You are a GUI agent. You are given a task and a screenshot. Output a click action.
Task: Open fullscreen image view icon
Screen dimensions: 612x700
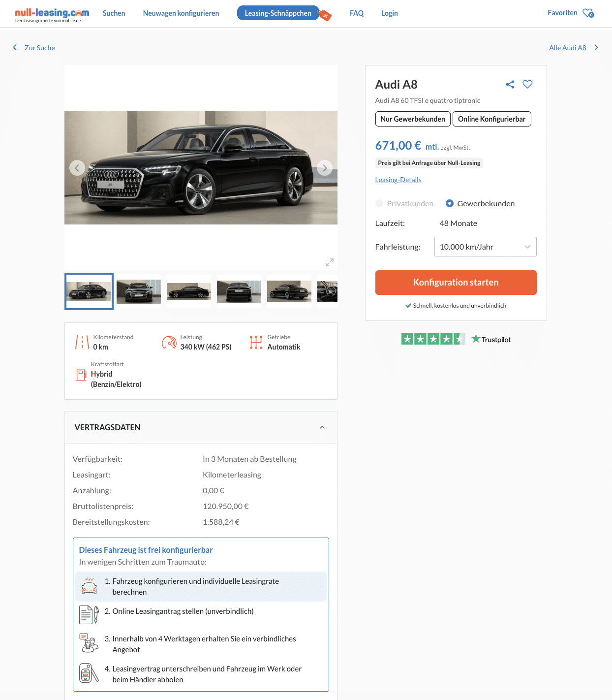330,262
